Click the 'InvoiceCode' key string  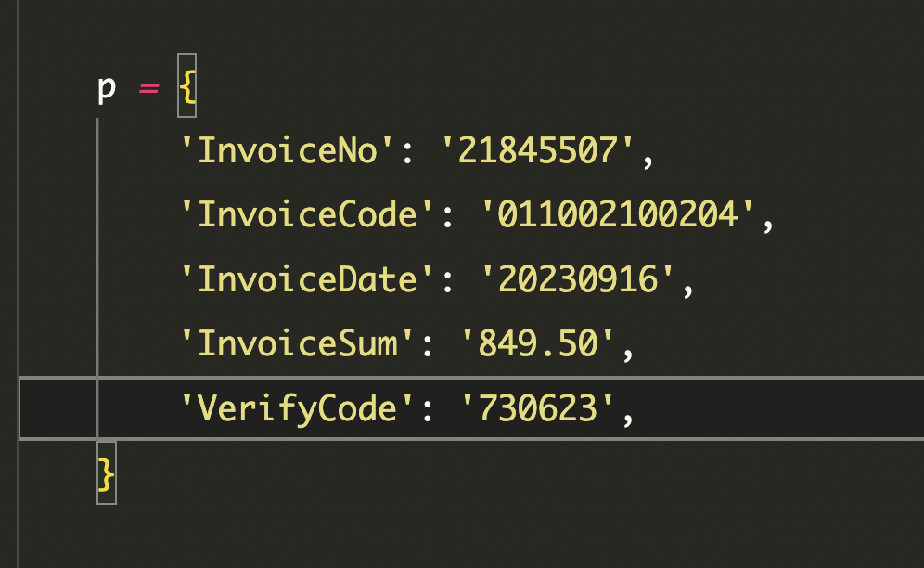[x=307, y=215]
